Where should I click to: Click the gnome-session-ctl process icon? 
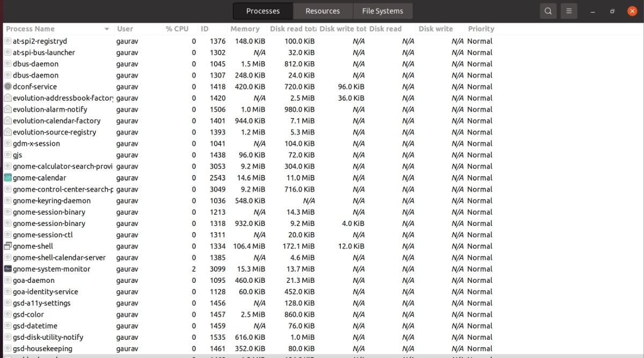point(8,235)
